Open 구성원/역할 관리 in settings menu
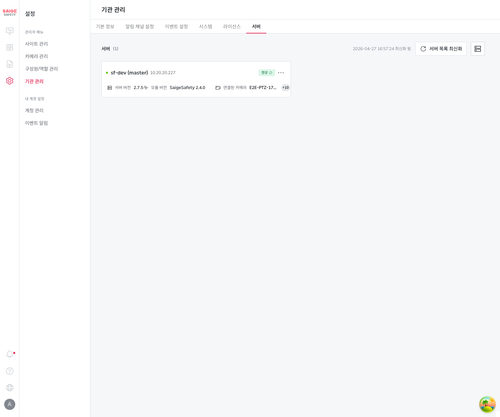This screenshot has height=417, width=500. coord(42,69)
